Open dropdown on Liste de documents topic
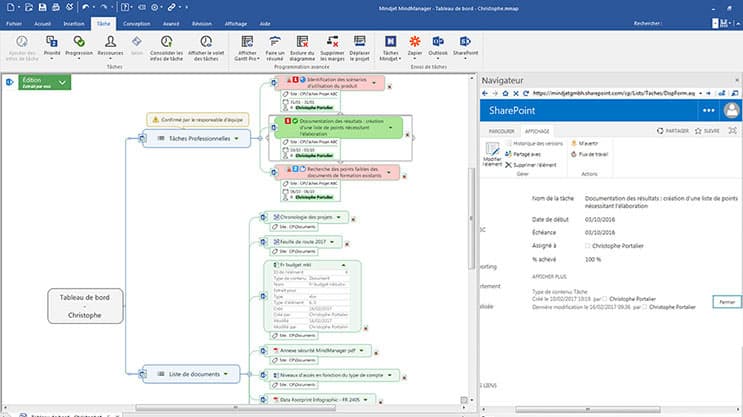The height and width of the screenshot is (417, 743). point(226,374)
